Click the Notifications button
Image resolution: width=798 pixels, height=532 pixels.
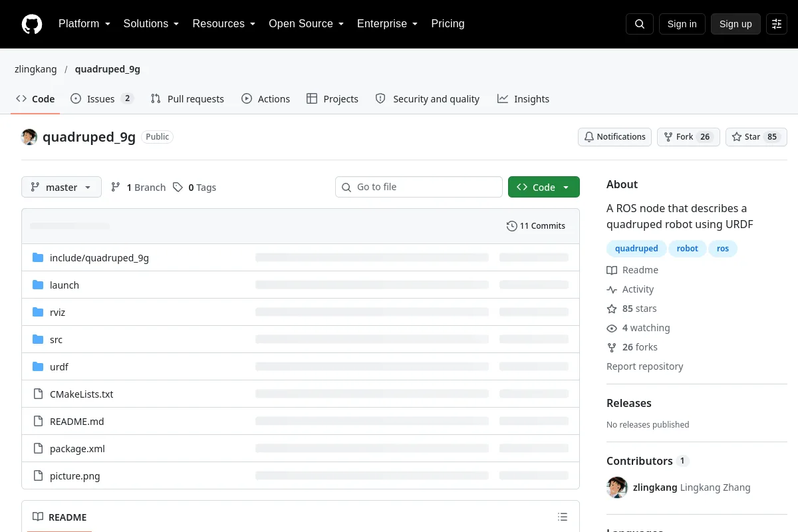coord(614,137)
